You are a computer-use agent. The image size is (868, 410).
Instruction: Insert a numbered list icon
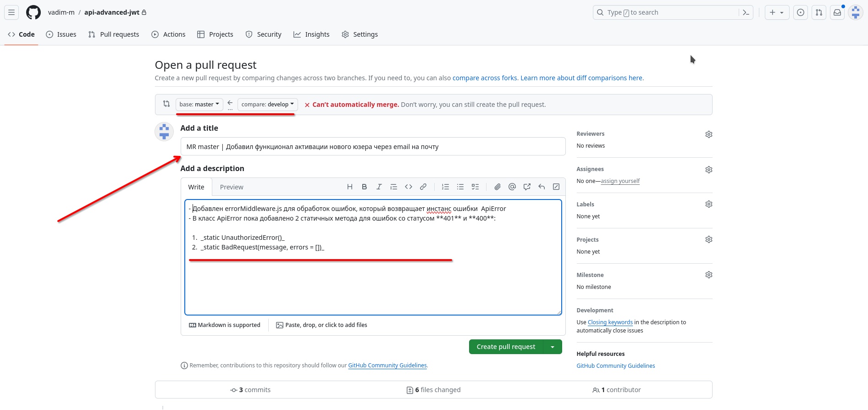[445, 187]
